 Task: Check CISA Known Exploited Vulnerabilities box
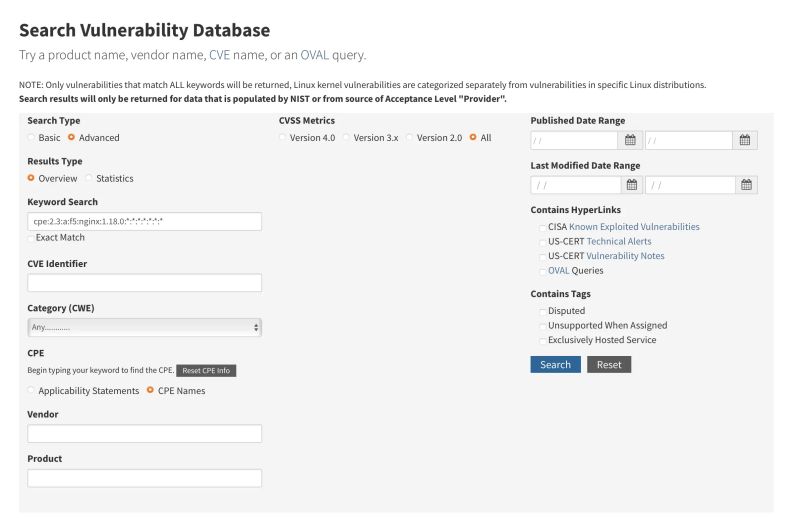[x=542, y=228]
